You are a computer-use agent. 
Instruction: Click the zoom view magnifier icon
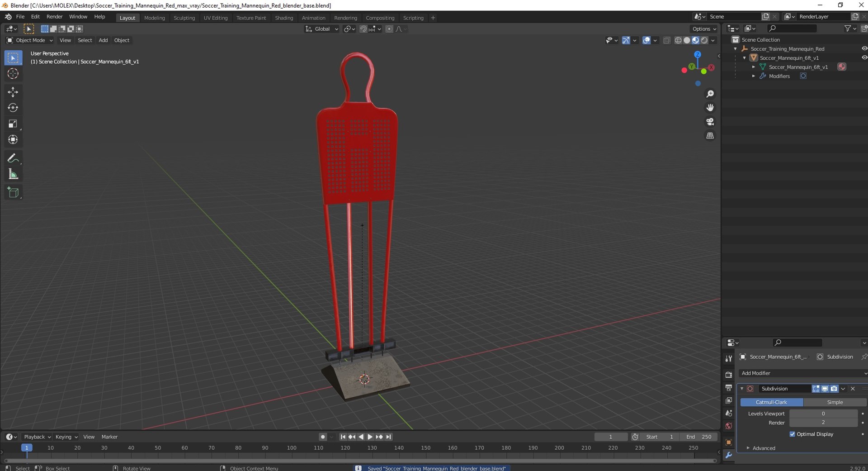point(710,94)
